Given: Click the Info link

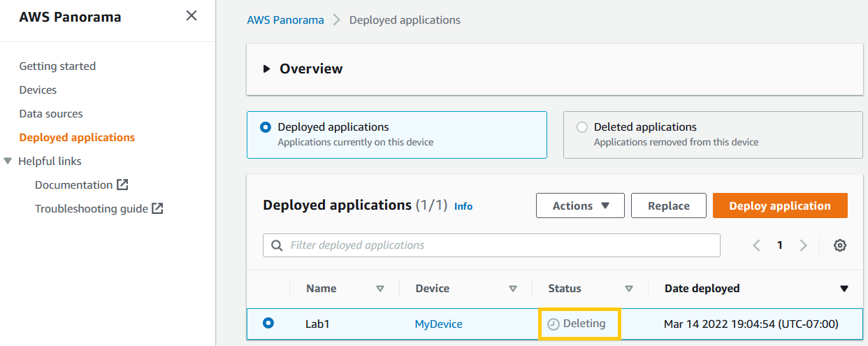Looking at the screenshot, I should 463,206.
